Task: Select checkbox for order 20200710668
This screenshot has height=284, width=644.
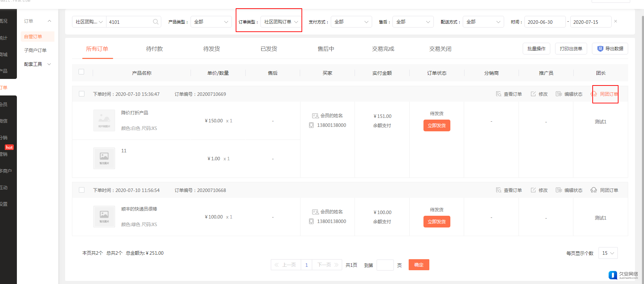Action: click(82, 190)
